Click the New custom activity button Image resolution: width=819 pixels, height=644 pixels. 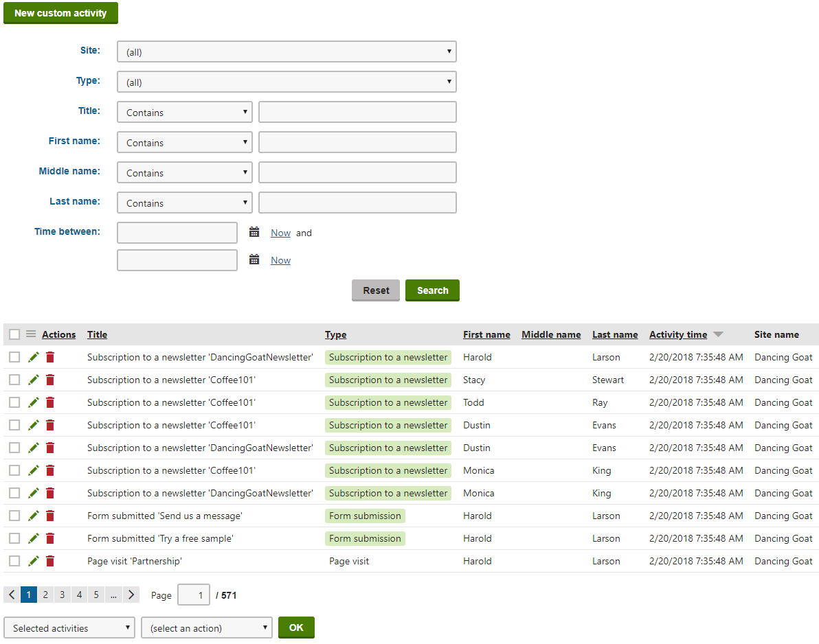pyautogui.click(x=60, y=13)
